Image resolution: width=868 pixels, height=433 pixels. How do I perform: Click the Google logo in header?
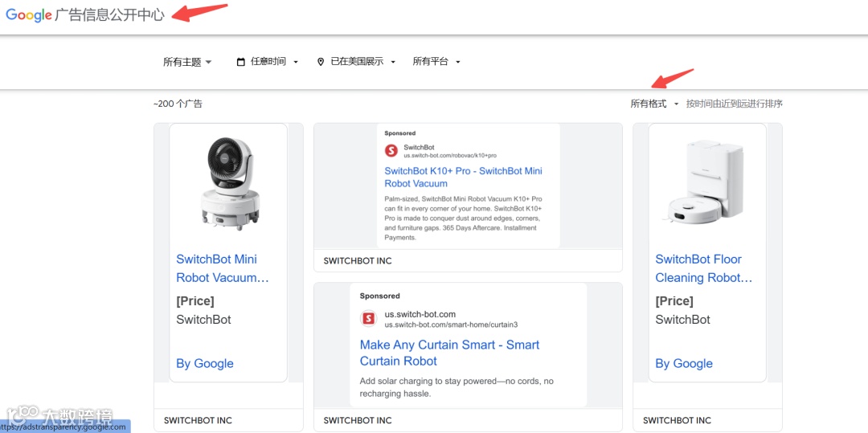click(29, 15)
